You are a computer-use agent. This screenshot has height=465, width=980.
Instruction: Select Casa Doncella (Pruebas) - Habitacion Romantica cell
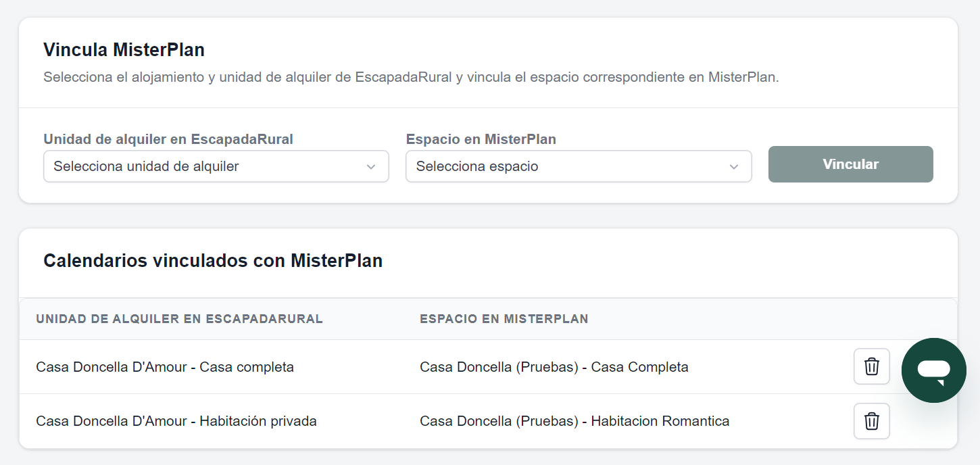[x=574, y=421]
